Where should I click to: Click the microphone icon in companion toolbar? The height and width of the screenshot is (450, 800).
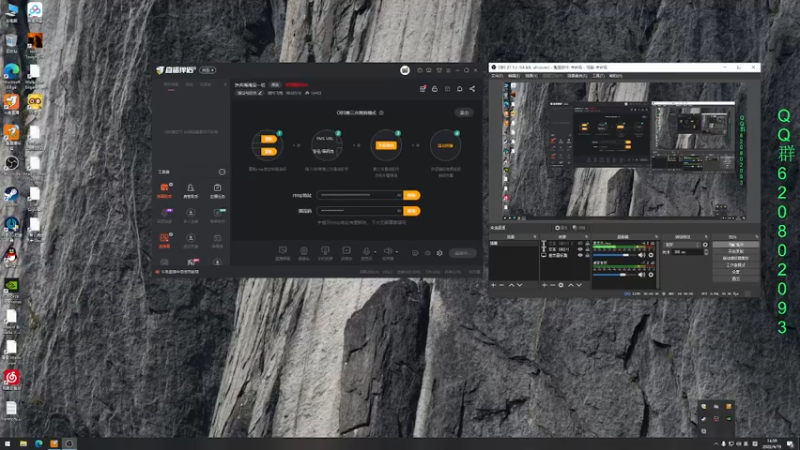pos(366,251)
